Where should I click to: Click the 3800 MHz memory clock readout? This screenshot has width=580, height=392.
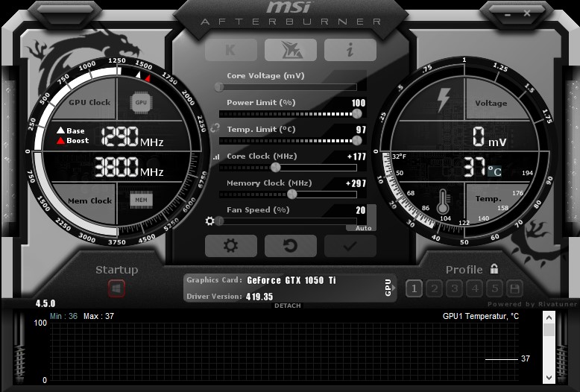[x=129, y=167]
